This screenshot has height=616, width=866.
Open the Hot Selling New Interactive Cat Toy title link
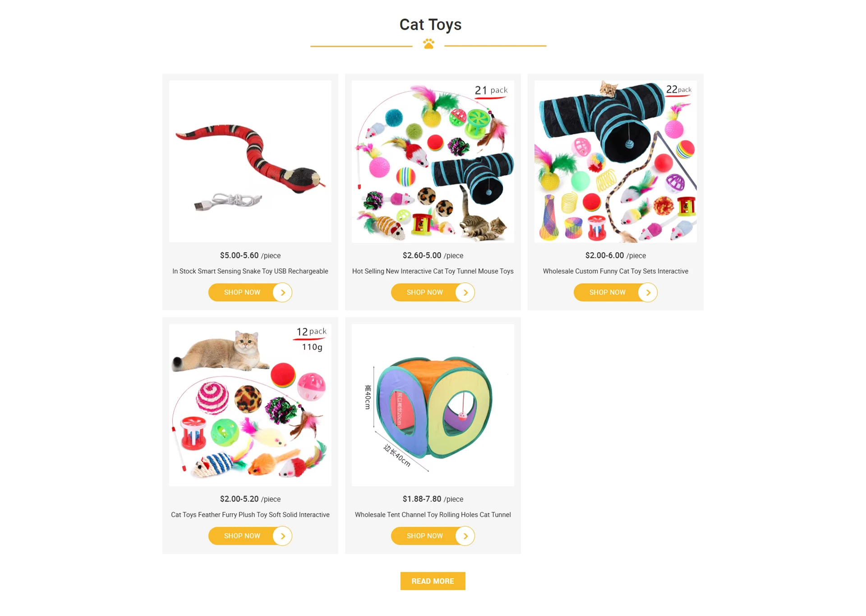[x=433, y=271]
